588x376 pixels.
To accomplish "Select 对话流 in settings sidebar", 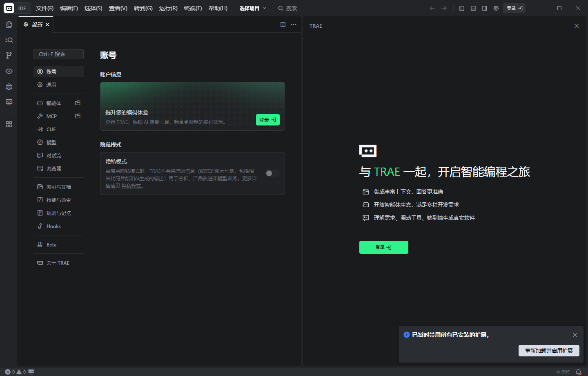I will 58,155.
